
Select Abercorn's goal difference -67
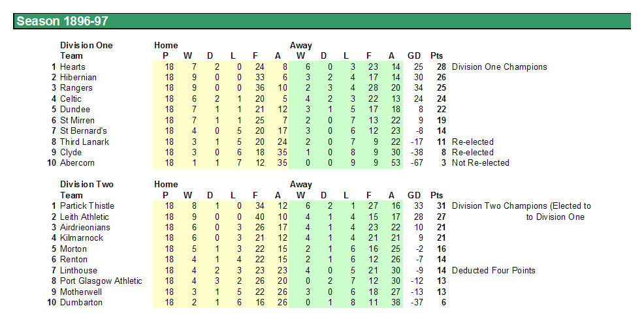pos(417,162)
